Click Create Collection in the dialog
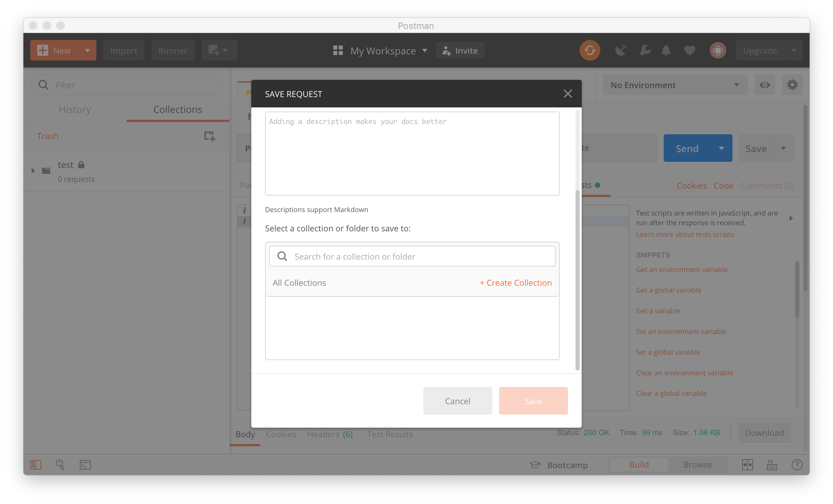The image size is (833, 504). click(x=515, y=283)
